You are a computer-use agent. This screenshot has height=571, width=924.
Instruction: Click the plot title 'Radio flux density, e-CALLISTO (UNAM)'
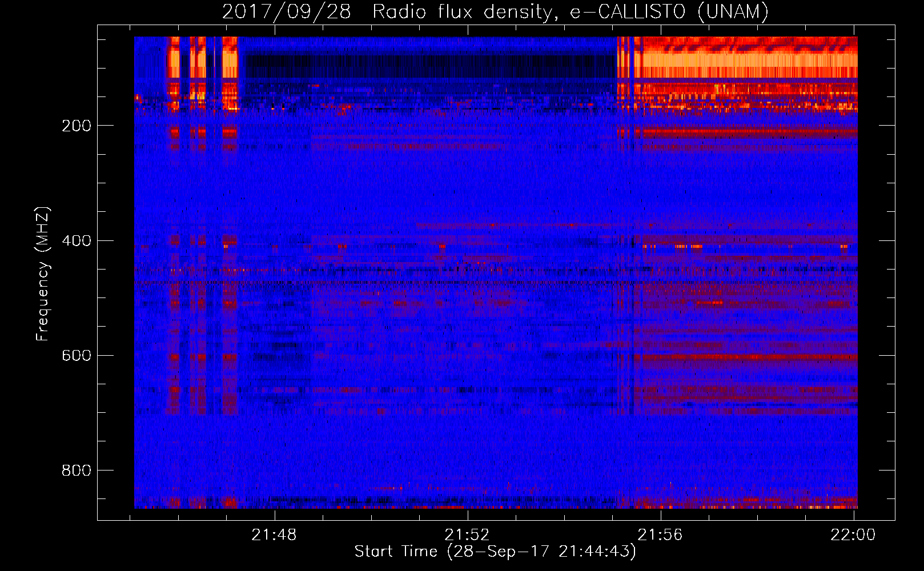pos(571,11)
